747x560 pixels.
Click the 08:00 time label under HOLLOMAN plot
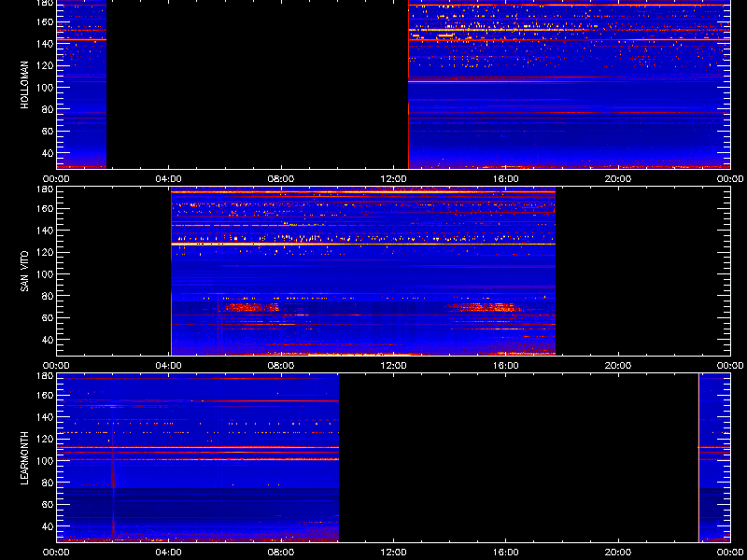(281, 179)
